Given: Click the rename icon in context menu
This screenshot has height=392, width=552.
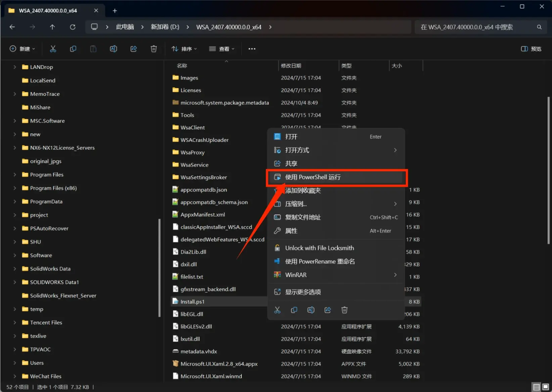Looking at the screenshot, I should [x=311, y=310].
